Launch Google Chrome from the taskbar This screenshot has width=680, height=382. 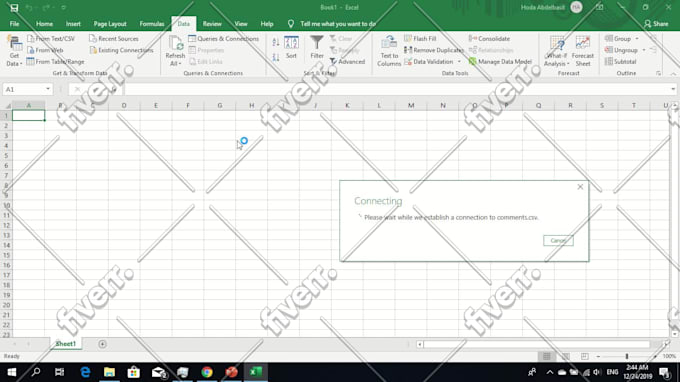click(x=207, y=372)
